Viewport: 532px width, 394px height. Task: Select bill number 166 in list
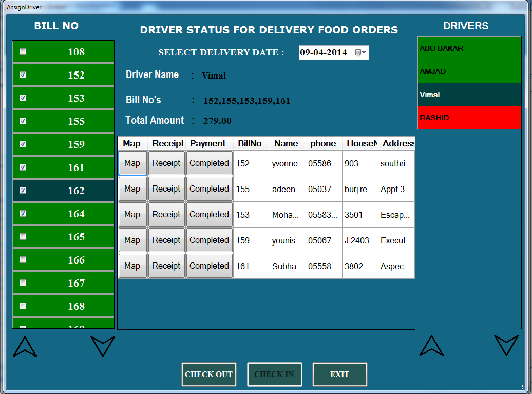coord(76,260)
